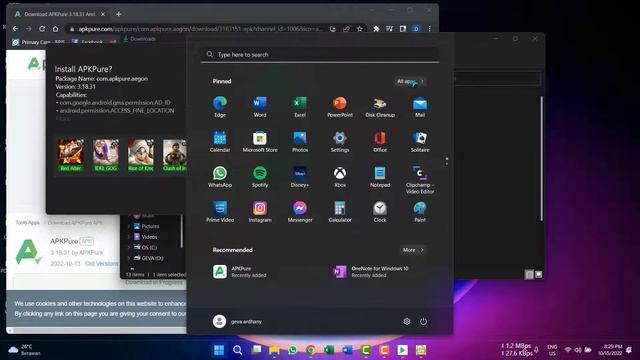This screenshot has width=640, height=360.
Task: Launch WhatsApp from Start menu
Action: tap(220, 177)
